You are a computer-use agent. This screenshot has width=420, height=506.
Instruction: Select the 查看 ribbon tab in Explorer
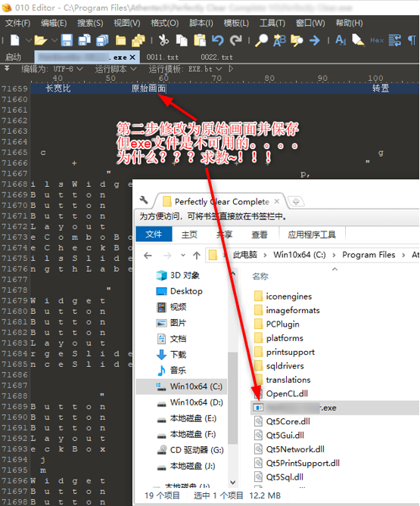260,234
